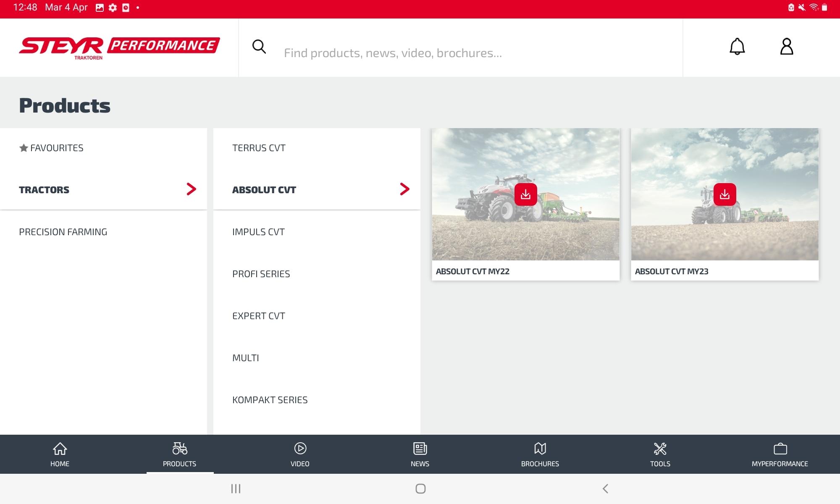Tap the News newspaper icon
The height and width of the screenshot is (504, 840).
coord(420,449)
